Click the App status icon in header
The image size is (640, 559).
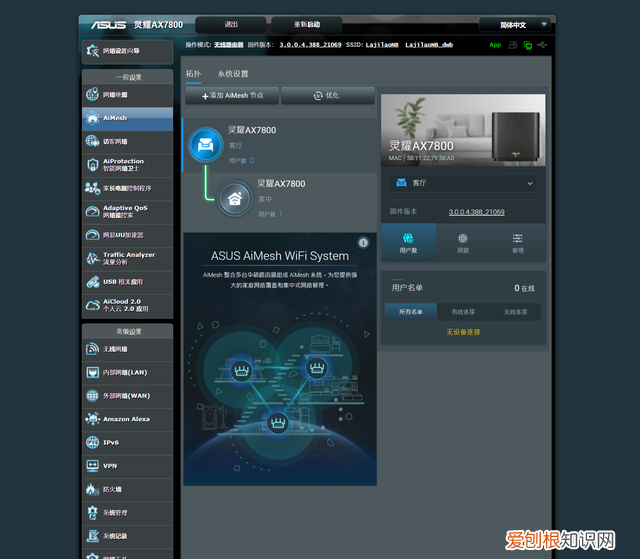(x=495, y=45)
